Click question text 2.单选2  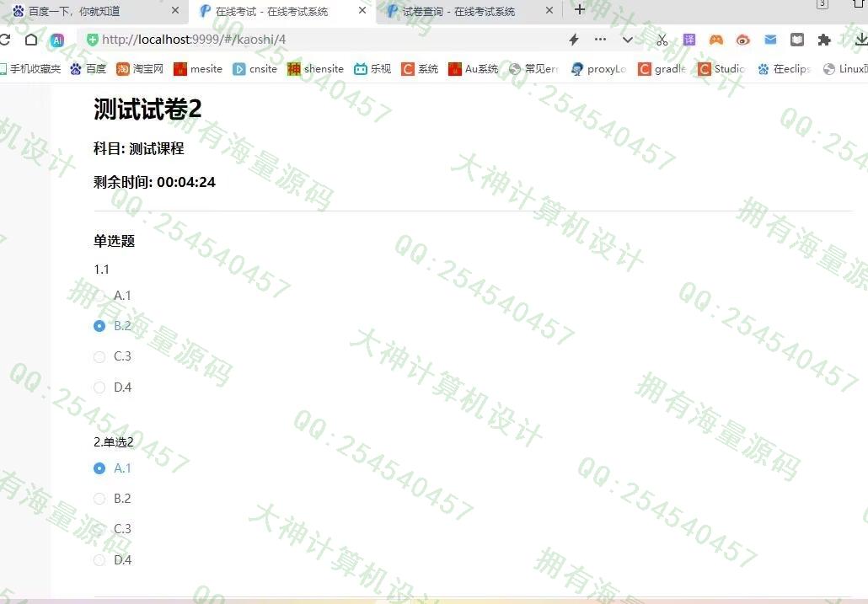114,442
